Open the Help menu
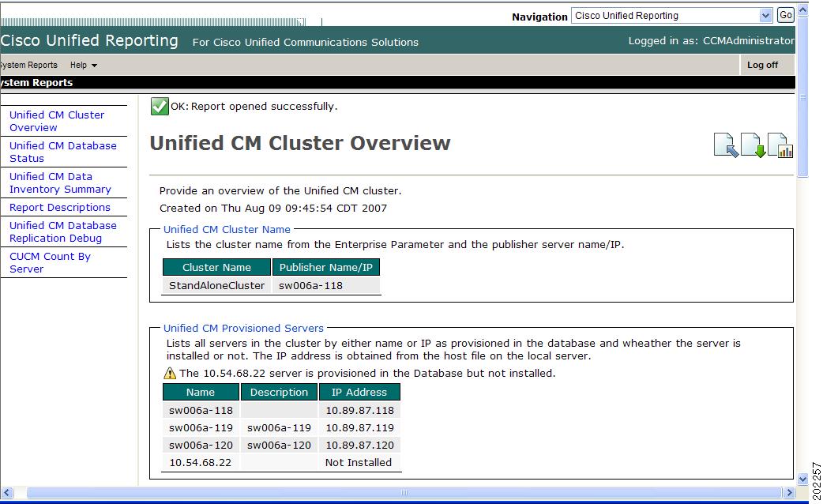Viewport: 823px width, 504px height. (x=84, y=65)
